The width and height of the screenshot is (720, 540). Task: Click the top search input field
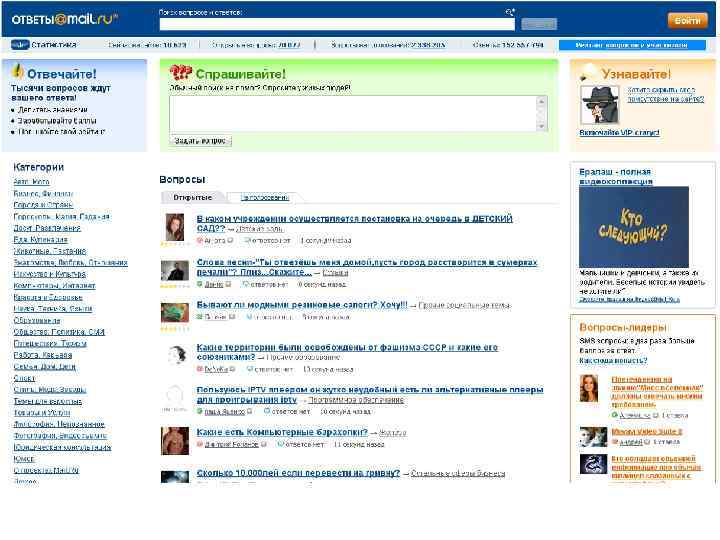click(337, 24)
